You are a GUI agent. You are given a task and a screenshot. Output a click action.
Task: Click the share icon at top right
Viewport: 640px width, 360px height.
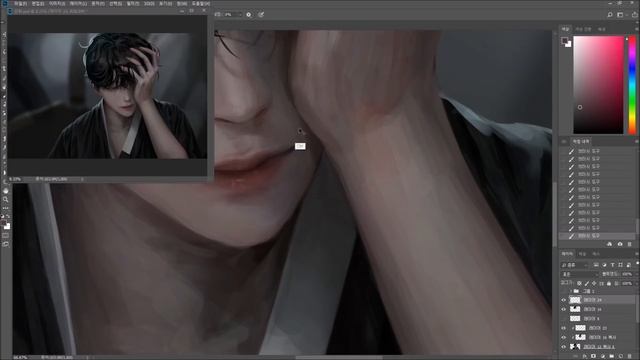point(634,15)
